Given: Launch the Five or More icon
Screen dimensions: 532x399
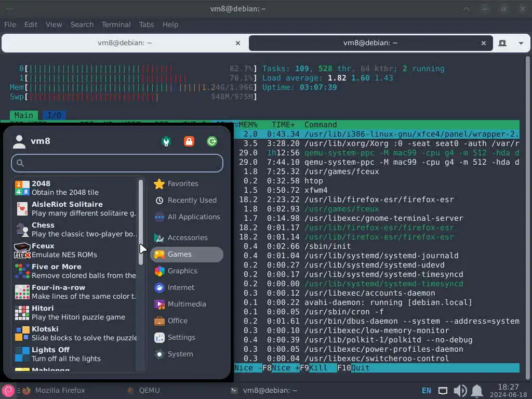Looking at the screenshot, I should tap(22, 271).
